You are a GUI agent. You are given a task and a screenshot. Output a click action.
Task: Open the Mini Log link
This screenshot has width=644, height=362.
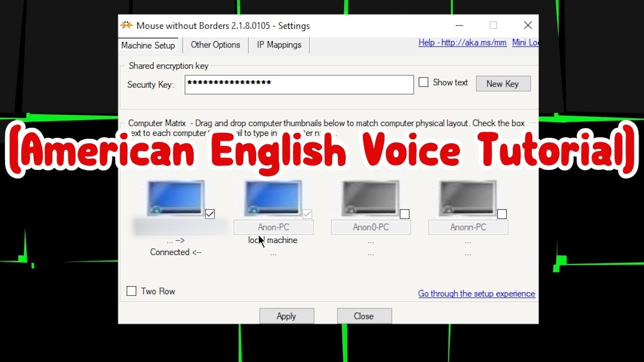(x=525, y=43)
